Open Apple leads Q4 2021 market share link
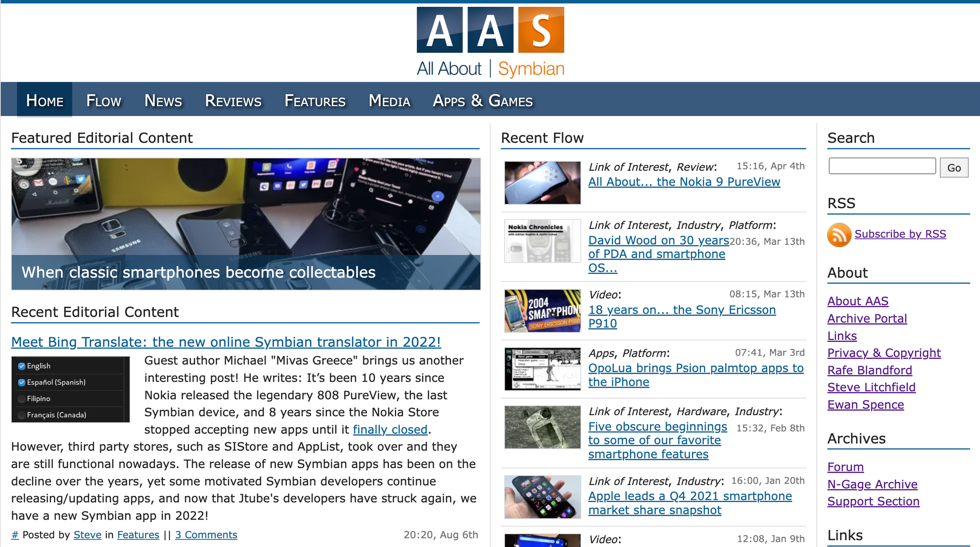This screenshot has width=980, height=547. (690, 503)
